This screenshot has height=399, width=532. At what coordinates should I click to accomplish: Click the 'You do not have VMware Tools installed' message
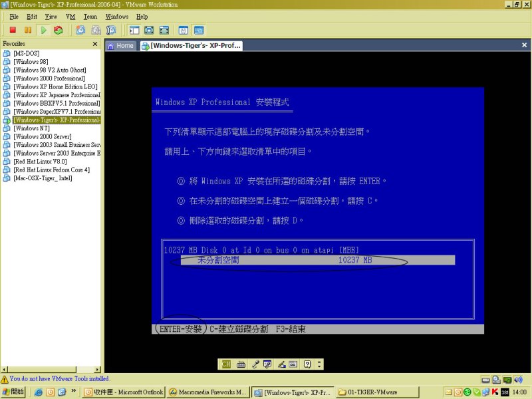pyautogui.click(x=59, y=378)
